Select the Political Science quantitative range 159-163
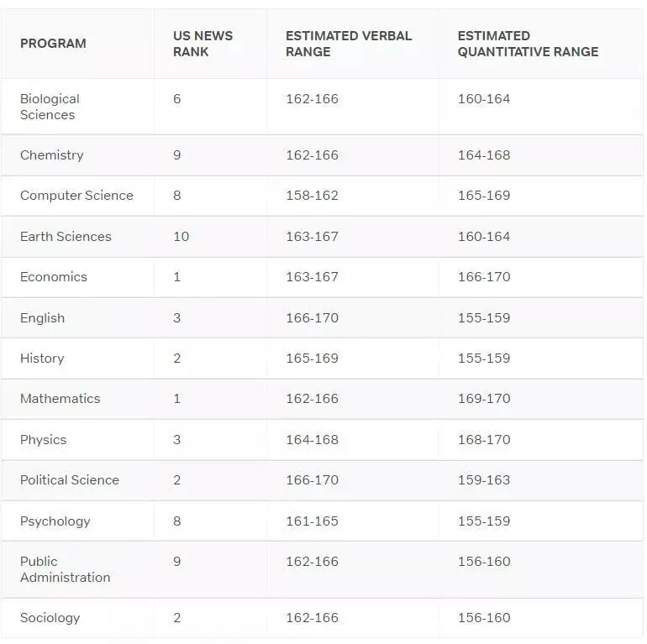The height and width of the screenshot is (644, 647). [484, 480]
